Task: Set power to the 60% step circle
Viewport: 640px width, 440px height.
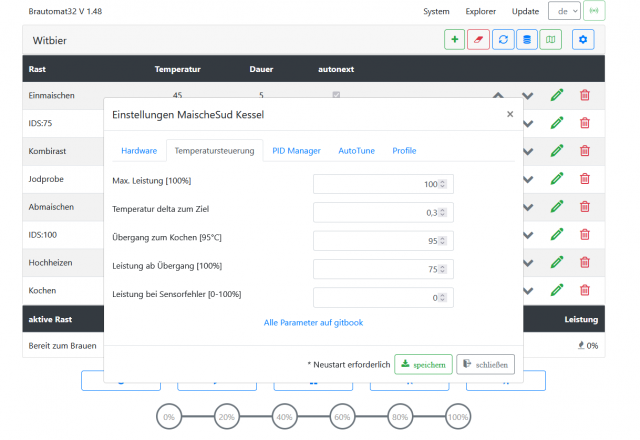Action: (342, 417)
